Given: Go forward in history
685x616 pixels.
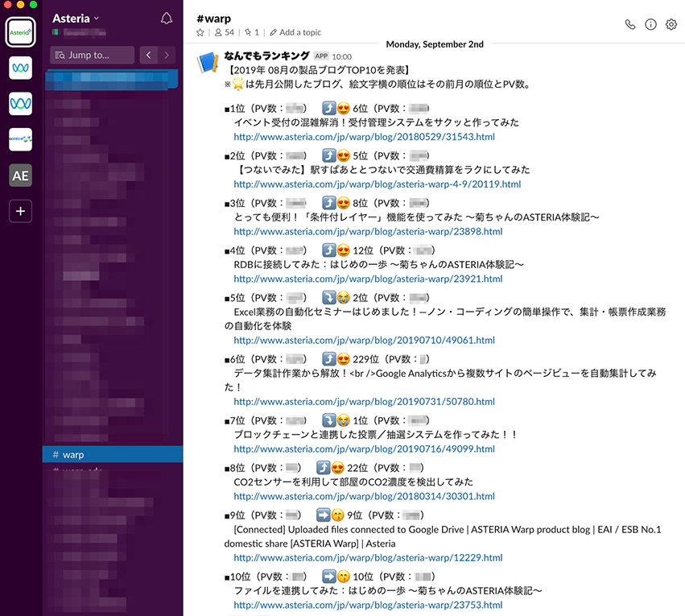Looking at the screenshot, I should [167, 55].
